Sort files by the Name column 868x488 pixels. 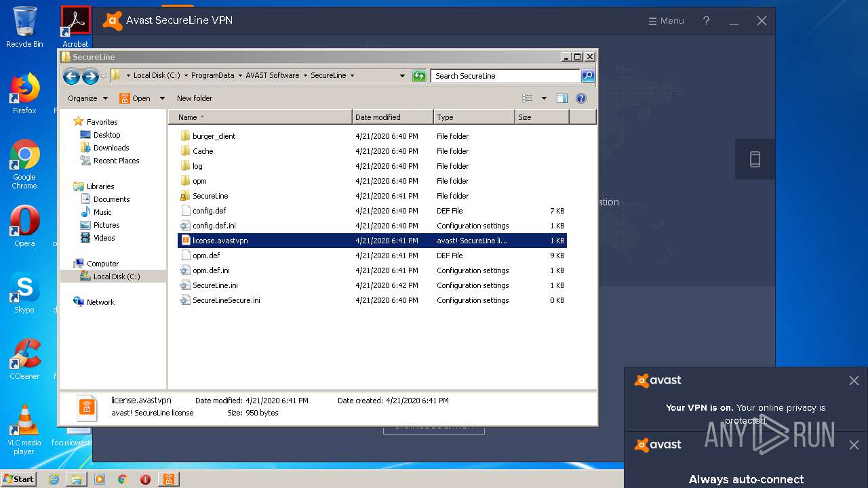pos(260,117)
